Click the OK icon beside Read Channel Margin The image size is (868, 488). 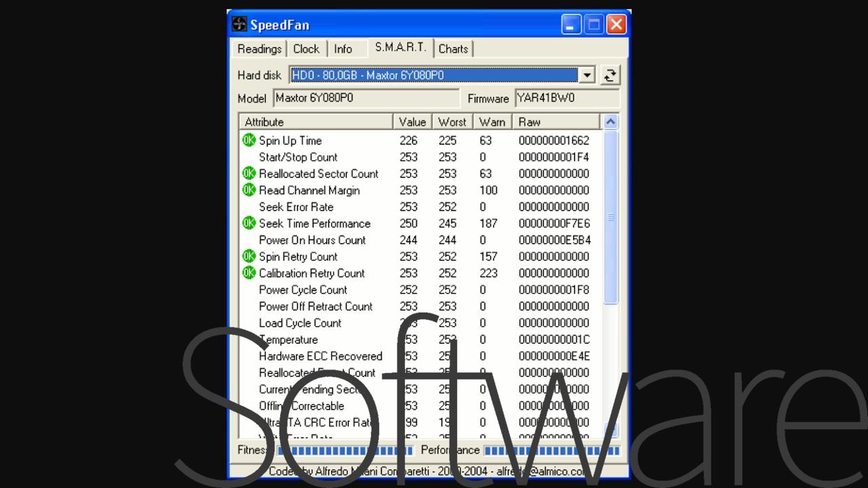(249, 190)
